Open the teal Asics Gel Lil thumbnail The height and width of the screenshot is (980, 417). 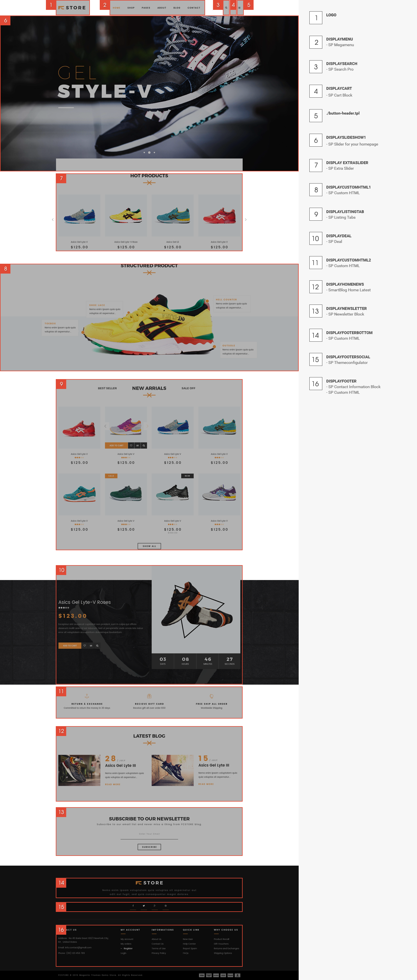(x=172, y=216)
